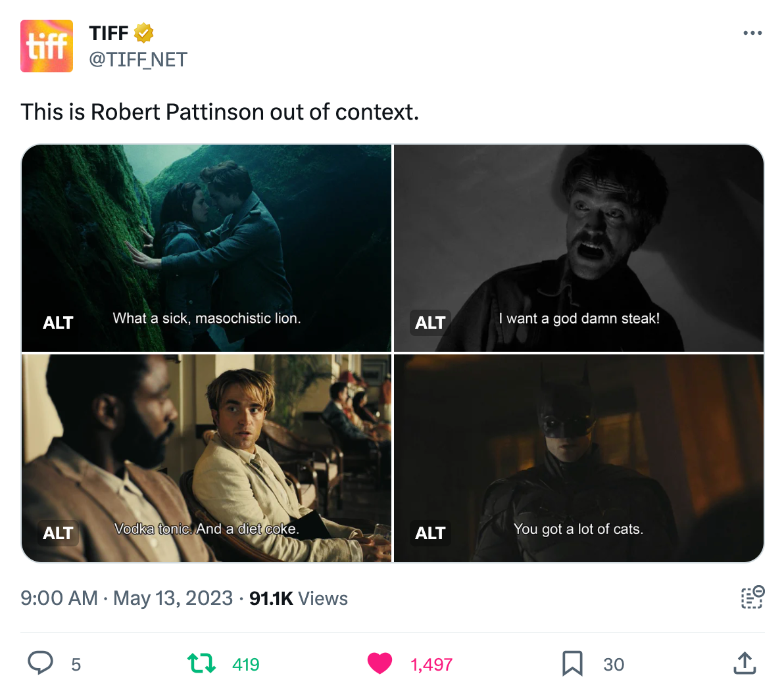Show ALT text on Vodka tonic image
The image size is (784, 693).
point(58,533)
